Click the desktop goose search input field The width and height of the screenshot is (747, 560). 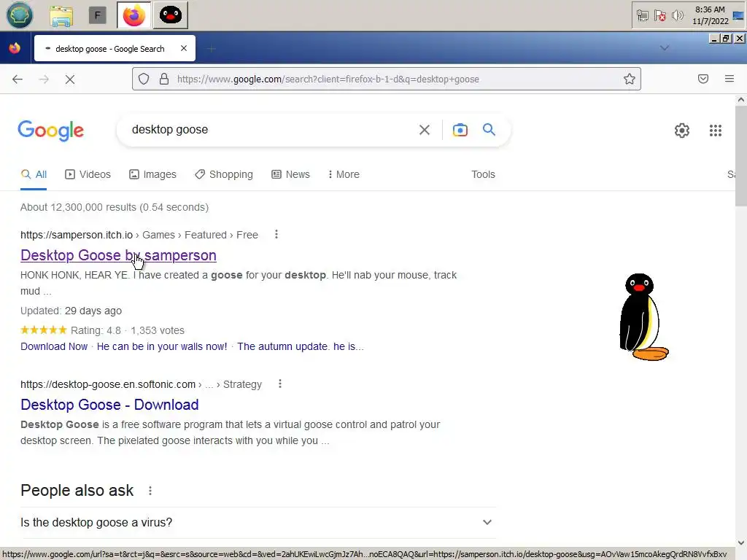[x=269, y=130]
